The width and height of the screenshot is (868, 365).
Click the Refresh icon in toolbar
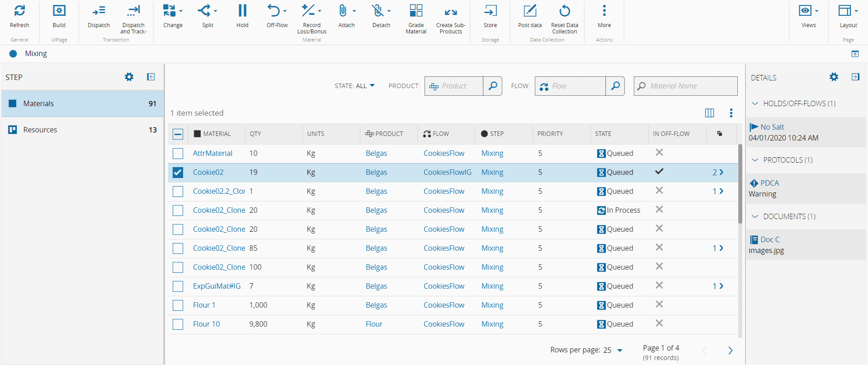coord(19,11)
